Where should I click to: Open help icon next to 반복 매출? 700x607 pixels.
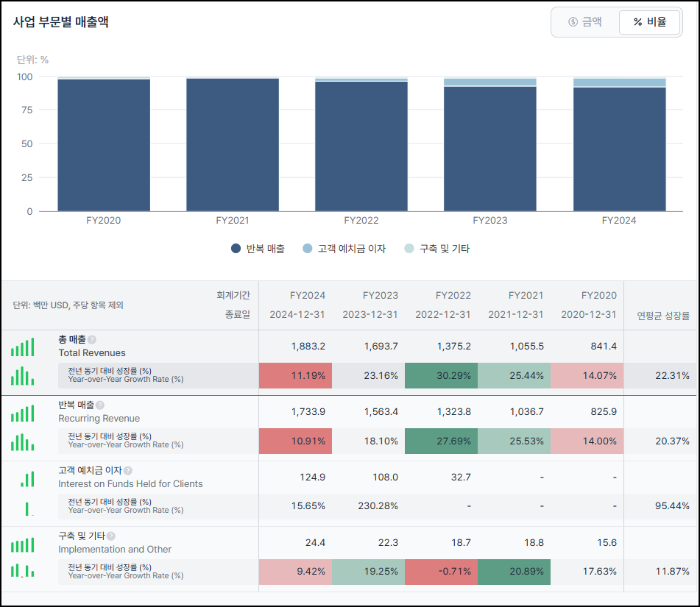point(100,405)
